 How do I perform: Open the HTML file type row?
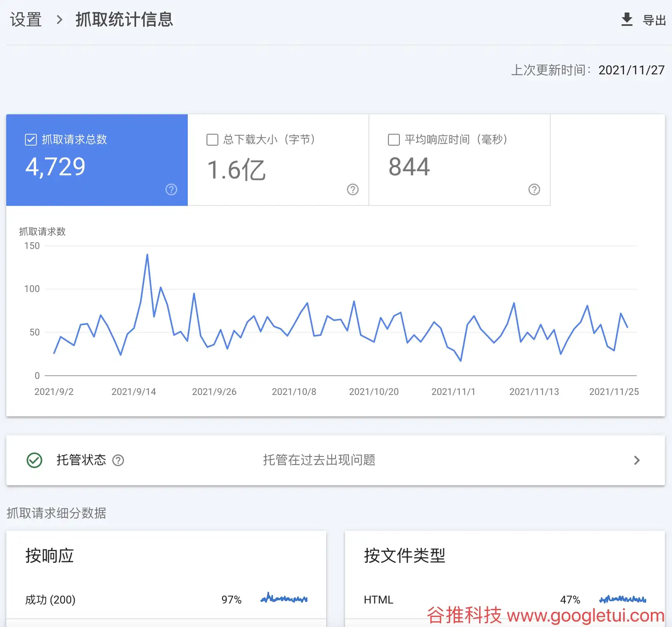click(x=505, y=600)
